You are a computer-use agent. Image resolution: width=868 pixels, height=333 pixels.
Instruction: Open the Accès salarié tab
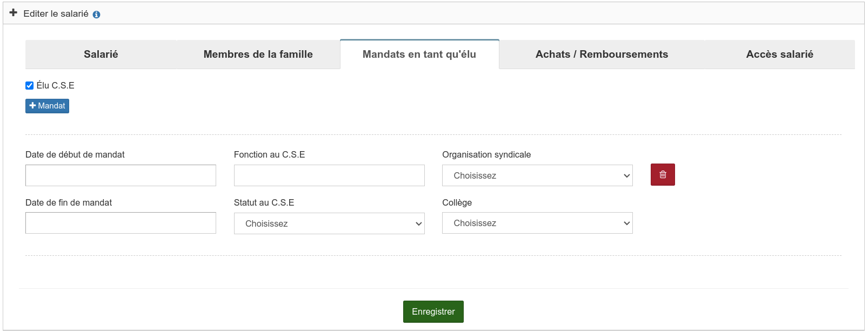(x=779, y=55)
